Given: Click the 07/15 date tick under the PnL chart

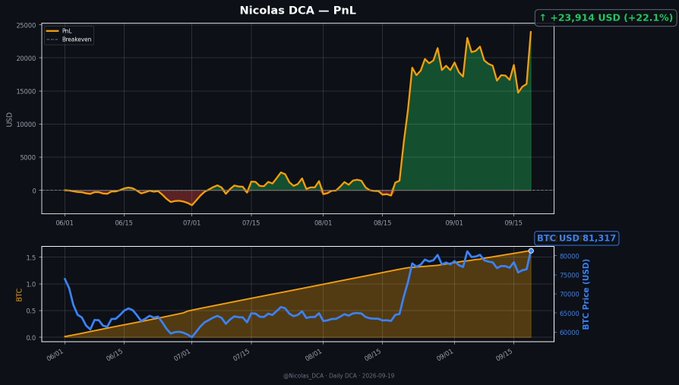Looking at the screenshot, I should pos(251,223).
